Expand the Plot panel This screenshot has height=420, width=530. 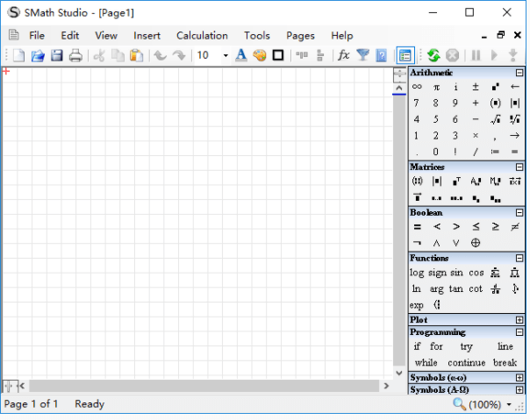point(519,320)
